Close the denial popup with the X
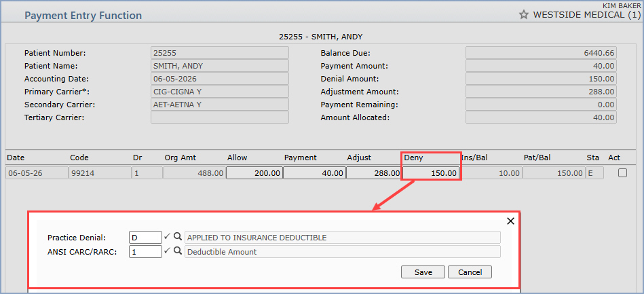The image size is (644, 294). [x=510, y=221]
